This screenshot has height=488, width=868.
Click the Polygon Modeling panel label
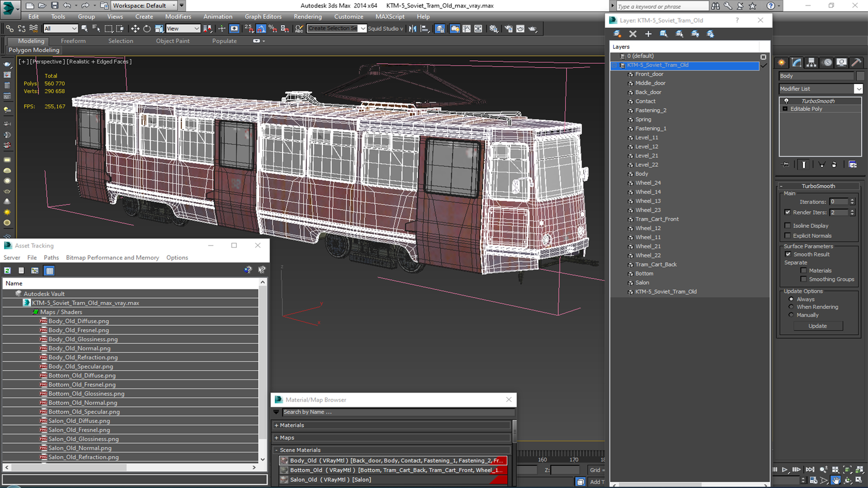click(x=34, y=50)
